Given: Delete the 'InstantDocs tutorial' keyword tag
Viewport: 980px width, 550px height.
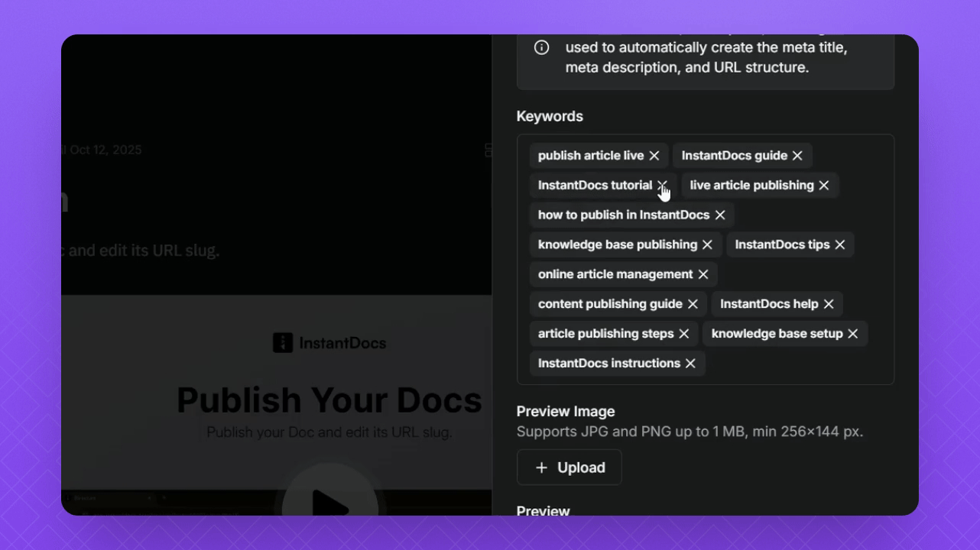Looking at the screenshot, I should tap(662, 186).
